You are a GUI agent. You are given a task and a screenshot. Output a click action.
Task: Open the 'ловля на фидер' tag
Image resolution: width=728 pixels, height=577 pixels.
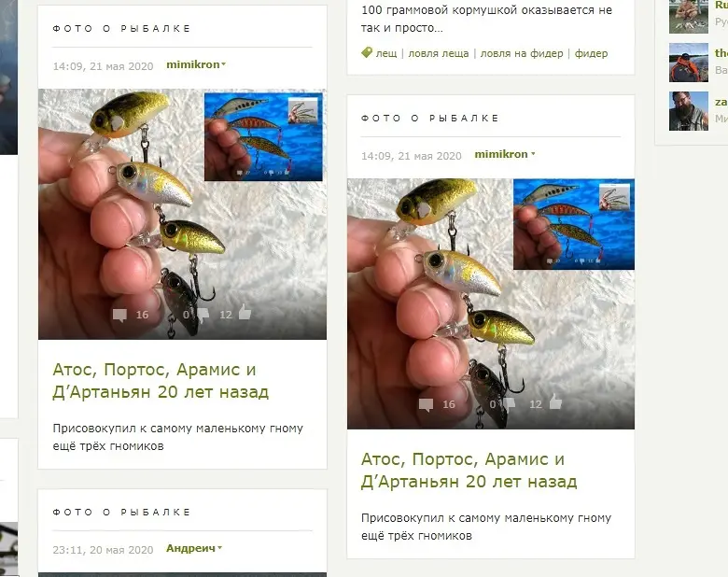pos(522,53)
